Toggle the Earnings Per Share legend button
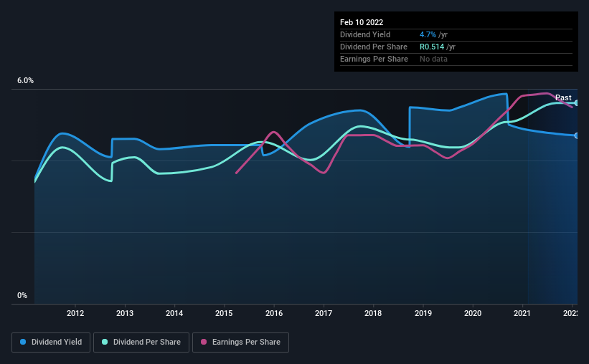The image size is (589, 364). coord(240,343)
